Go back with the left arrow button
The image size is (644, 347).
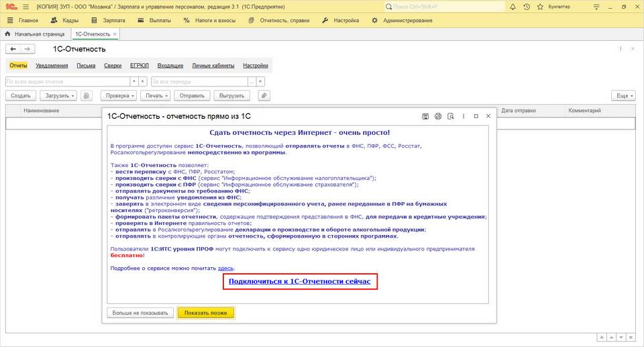(13, 49)
